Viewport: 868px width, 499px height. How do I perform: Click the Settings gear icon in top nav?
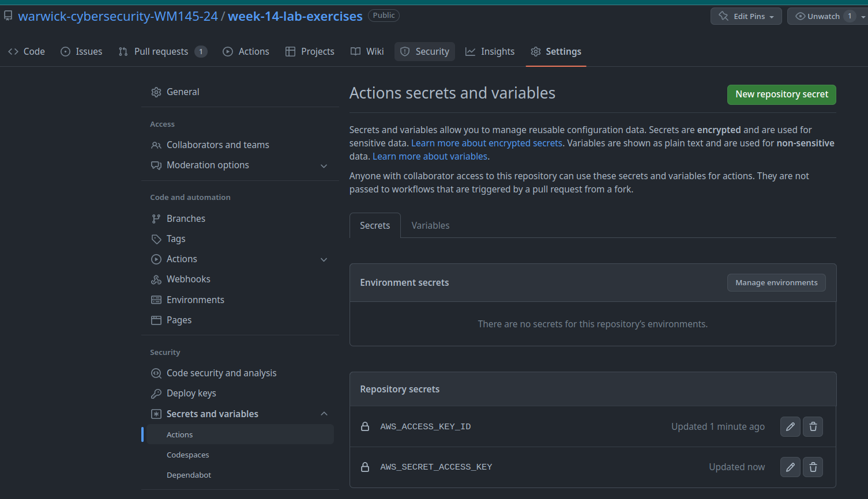pyautogui.click(x=536, y=51)
